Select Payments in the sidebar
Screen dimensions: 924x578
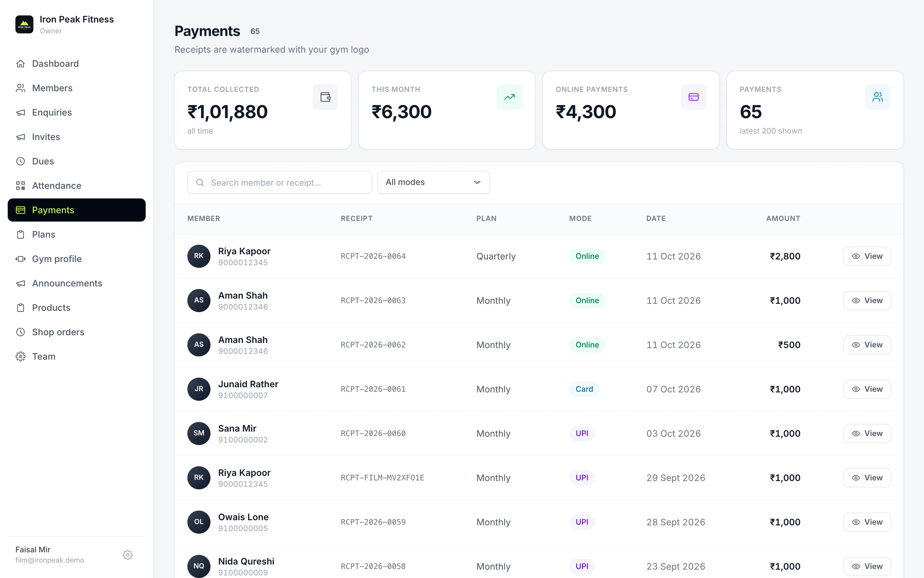click(76, 210)
